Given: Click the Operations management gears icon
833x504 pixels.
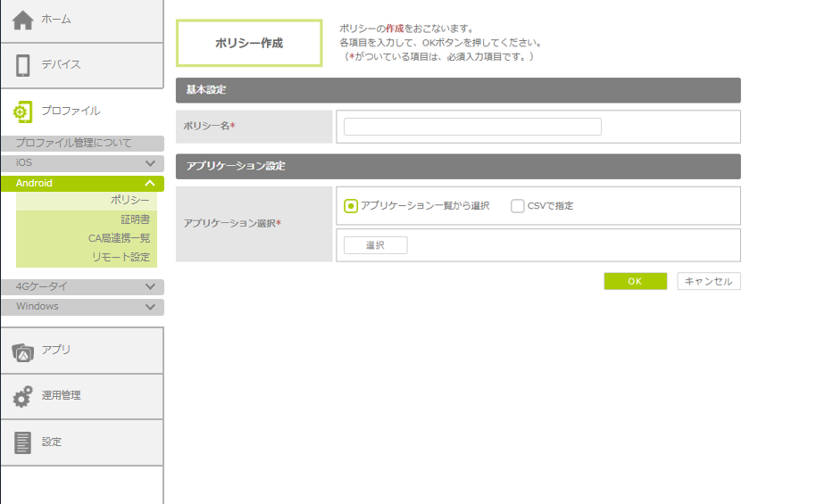Looking at the screenshot, I should point(23,396).
